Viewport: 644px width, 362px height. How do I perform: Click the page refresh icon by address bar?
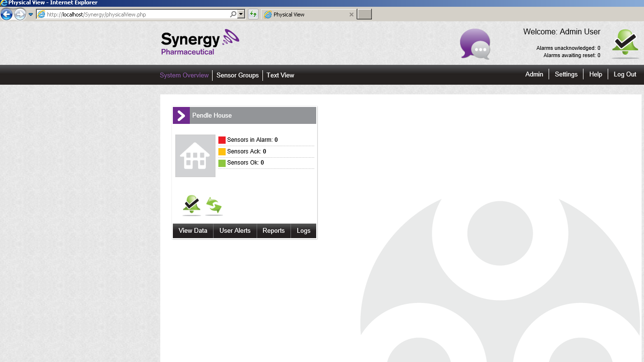click(x=253, y=14)
